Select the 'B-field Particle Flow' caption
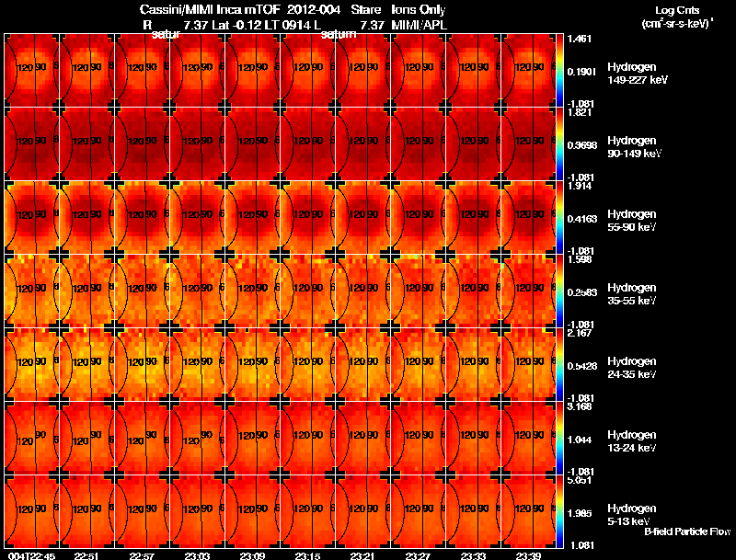This screenshot has height=560, width=736. pyautogui.click(x=687, y=531)
